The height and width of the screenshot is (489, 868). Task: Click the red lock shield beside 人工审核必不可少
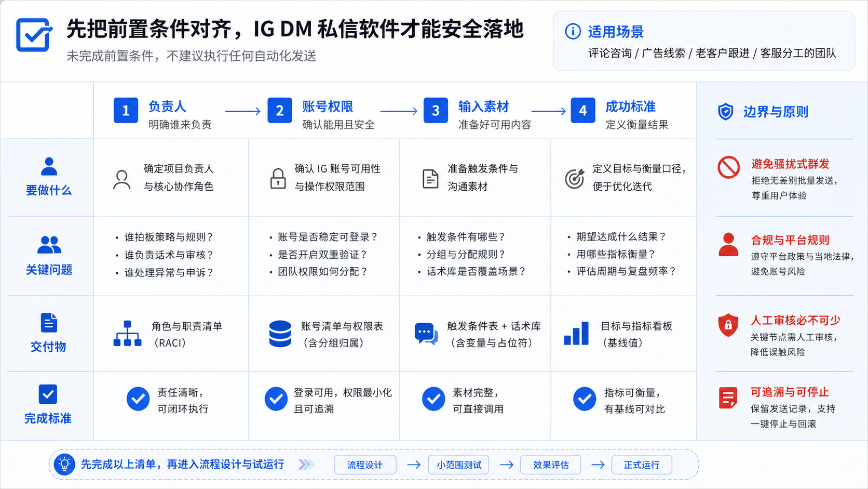click(x=728, y=325)
